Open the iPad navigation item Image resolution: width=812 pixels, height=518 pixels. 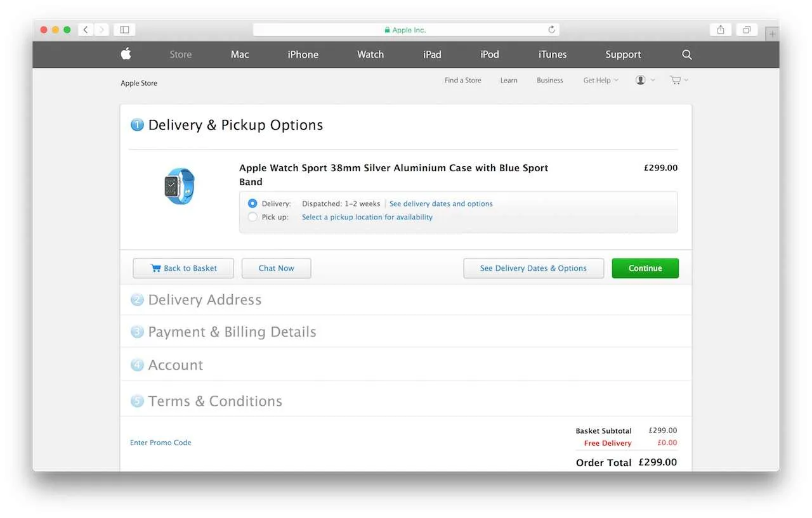[x=432, y=55]
